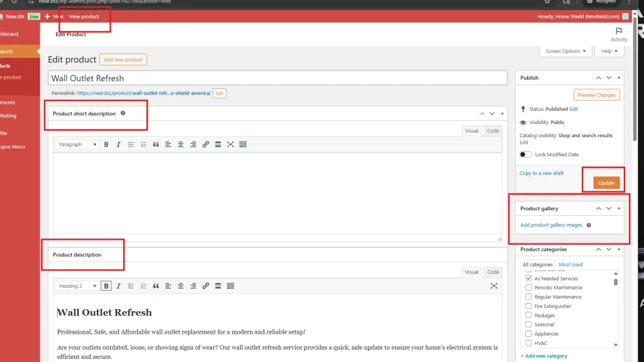Click blockquote icon in the short description toolbar
Screen dimensions: 644x362
[x=156, y=145]
